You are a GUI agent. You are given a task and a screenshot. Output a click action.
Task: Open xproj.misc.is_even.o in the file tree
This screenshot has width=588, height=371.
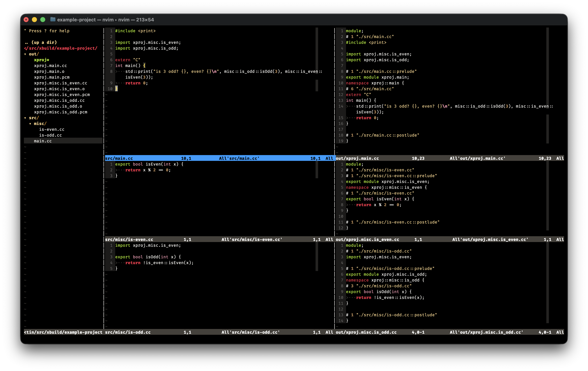59,89
